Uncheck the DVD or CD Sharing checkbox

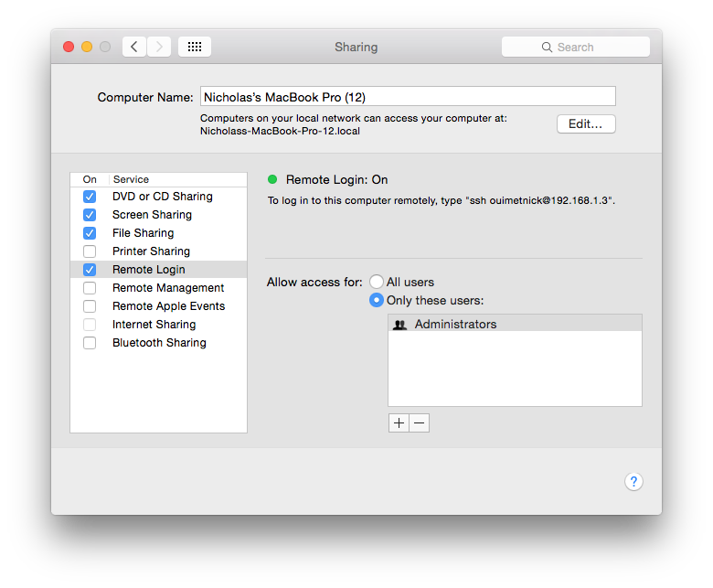point(90,197)
